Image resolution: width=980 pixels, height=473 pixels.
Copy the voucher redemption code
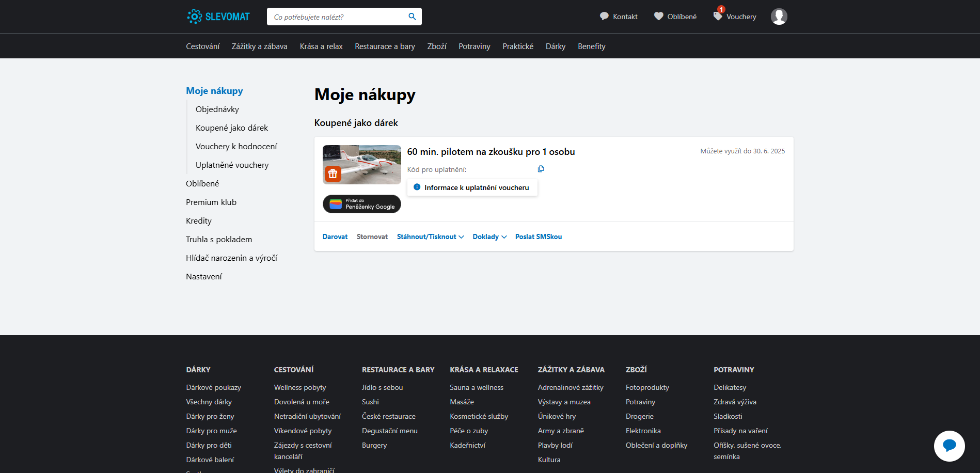pos(541,169)
